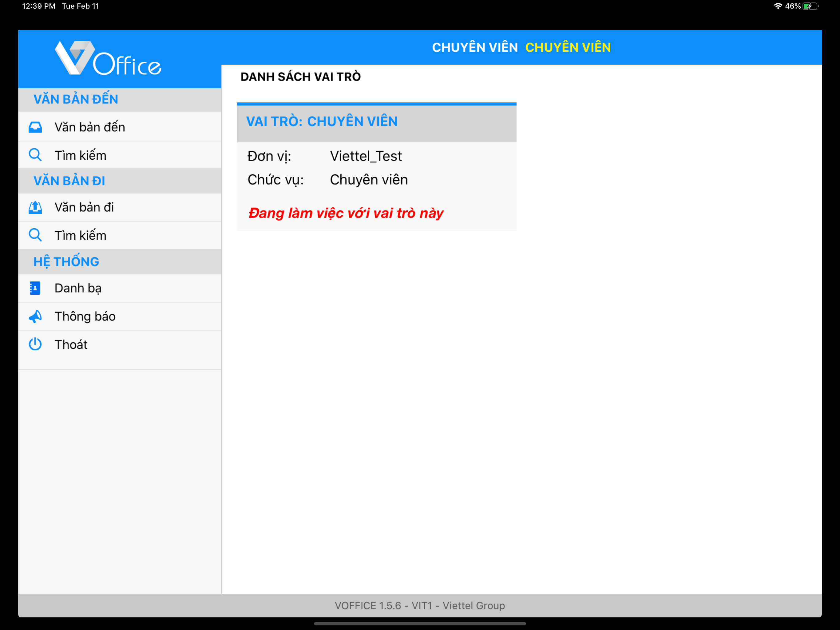Click the magnifier icon under VĂN BẢN ĐẾN
This screenshot has height=630, width=840.
[35, 155]
